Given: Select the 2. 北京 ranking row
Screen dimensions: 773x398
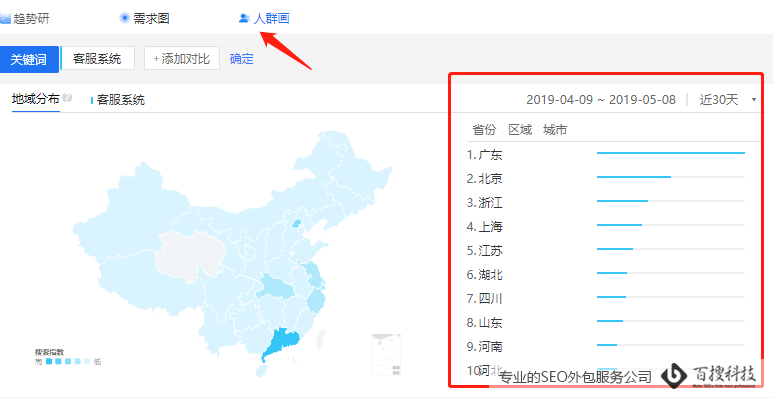Looking at the screenshot, I should [606, 178].
